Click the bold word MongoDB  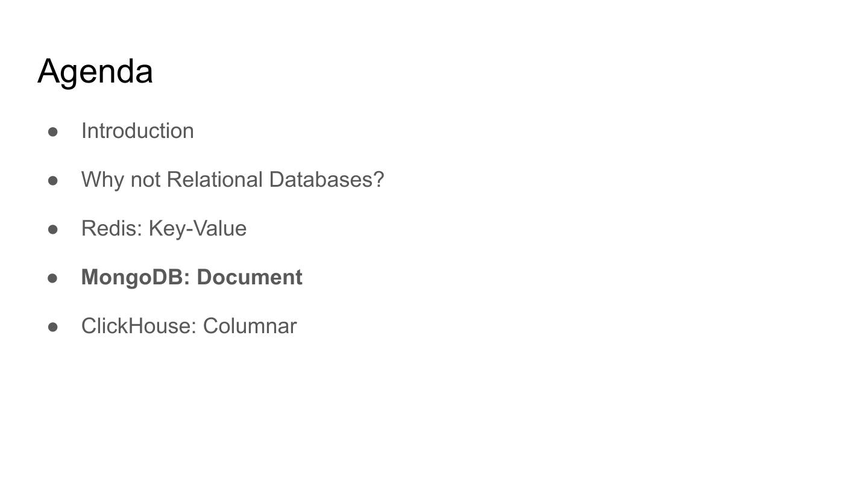(x=135, y=277)
